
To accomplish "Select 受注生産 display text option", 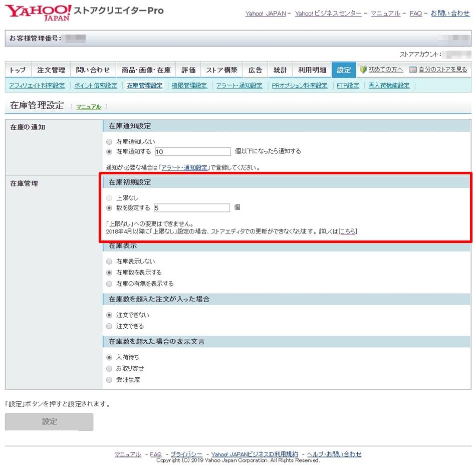I will point(109,380).
